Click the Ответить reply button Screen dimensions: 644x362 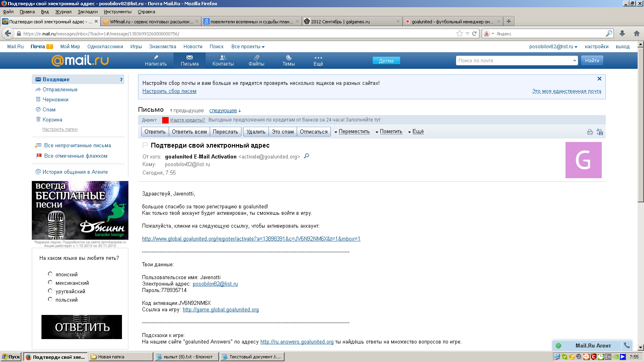155,132
